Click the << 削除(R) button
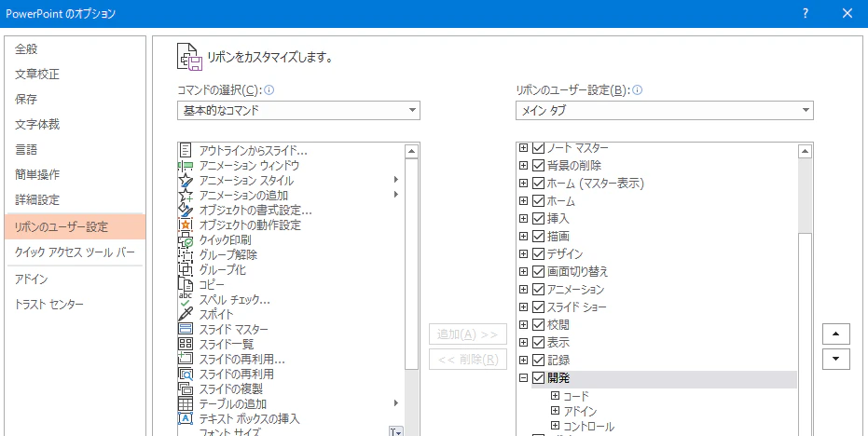The width and height of the screenshot is (868, 436). (x=468, y=359)
